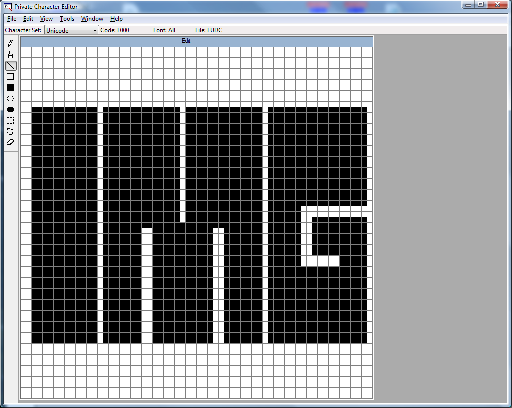512x408 pixels.
Task: Open the File menu
Action: (x=12, y=19)
